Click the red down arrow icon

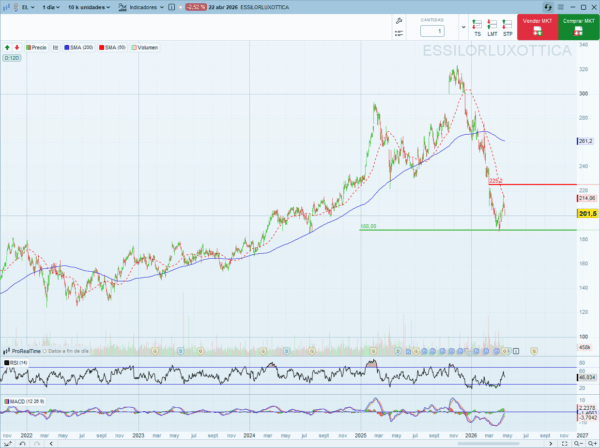[x=17, y=47]
